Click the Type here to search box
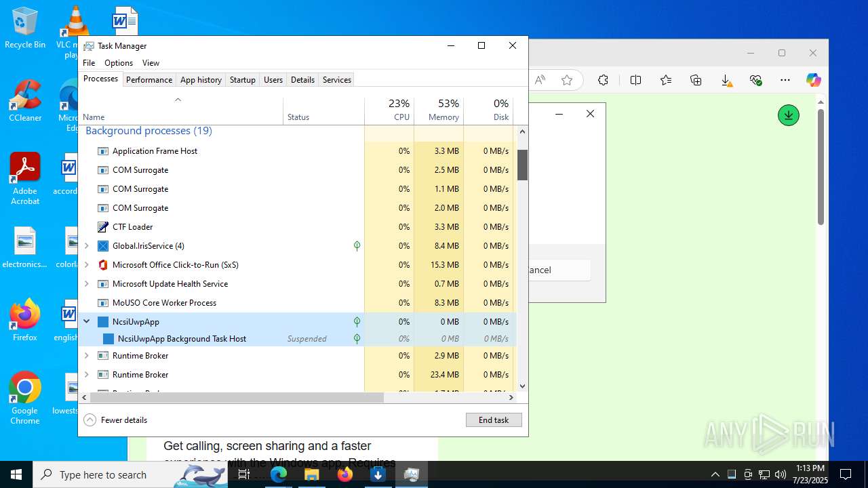The image size is (868, 488). coord(130,474)
